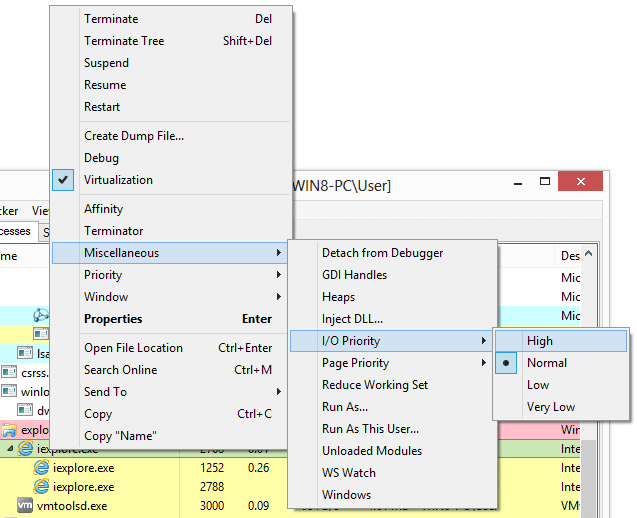Select WS Watch menu entry
Screen dimensions: 637x518
(392, 472)
